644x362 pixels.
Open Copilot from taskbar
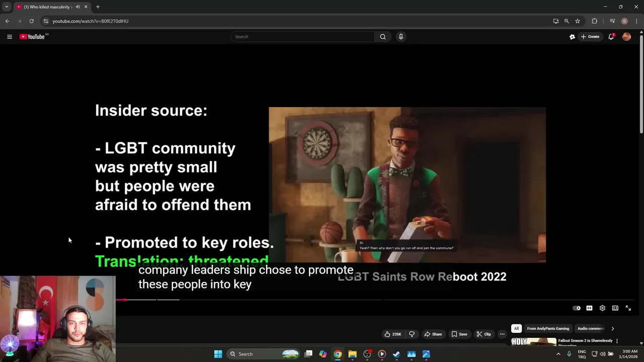tap(323, 354)
